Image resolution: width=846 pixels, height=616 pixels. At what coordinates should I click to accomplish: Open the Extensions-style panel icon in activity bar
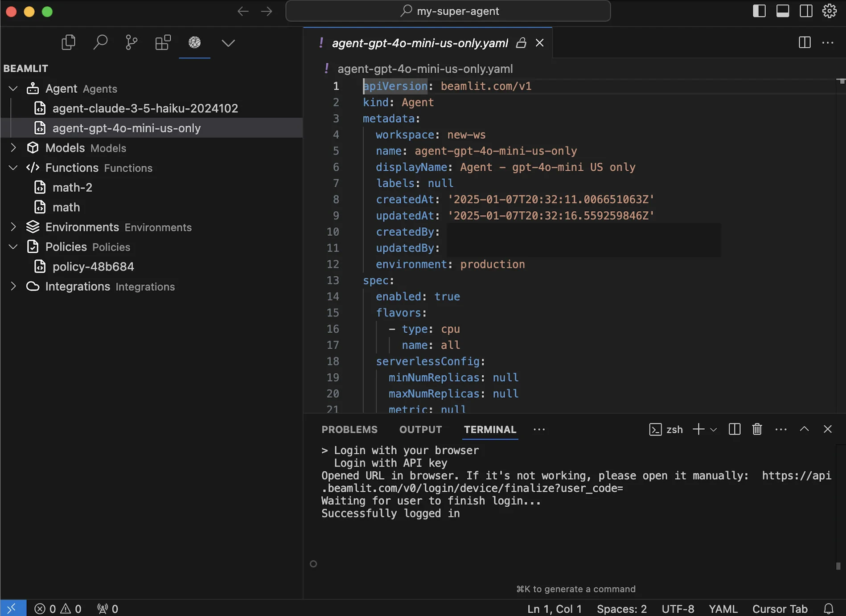(163, 42)
